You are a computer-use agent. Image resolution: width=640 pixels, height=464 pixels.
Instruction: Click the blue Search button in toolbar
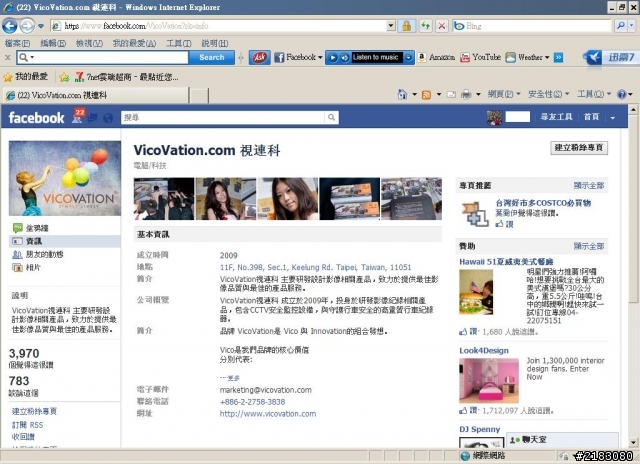pyautogui.click(x=211, y=58)
